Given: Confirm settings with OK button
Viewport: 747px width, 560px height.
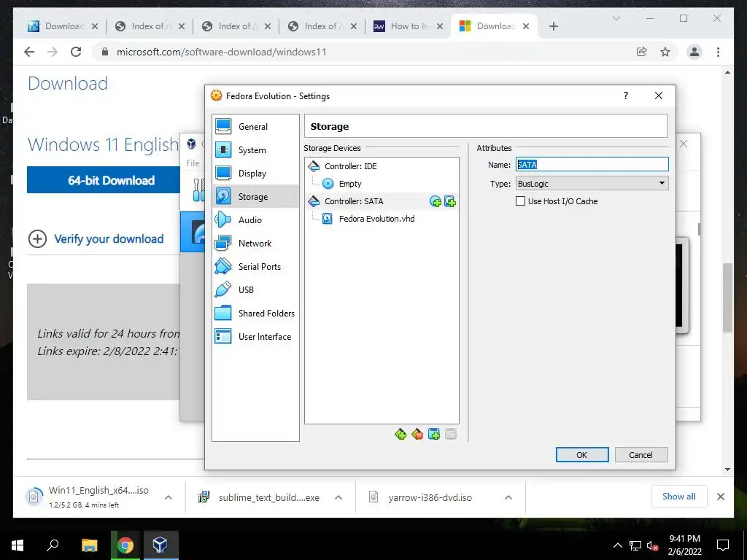Looking at the screenshot, I should tap(582, 455).
